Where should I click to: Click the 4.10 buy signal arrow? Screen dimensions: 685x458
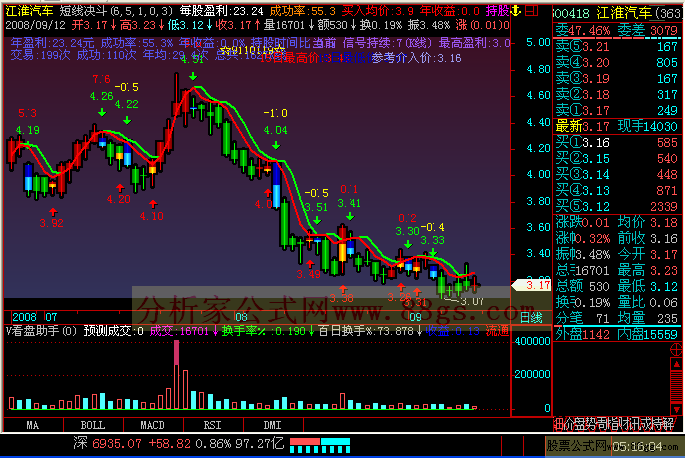coord(152,204)
